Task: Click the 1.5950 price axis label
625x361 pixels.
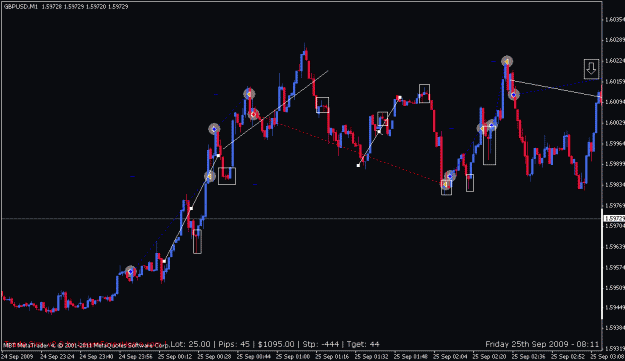Action: click(615, 287)
